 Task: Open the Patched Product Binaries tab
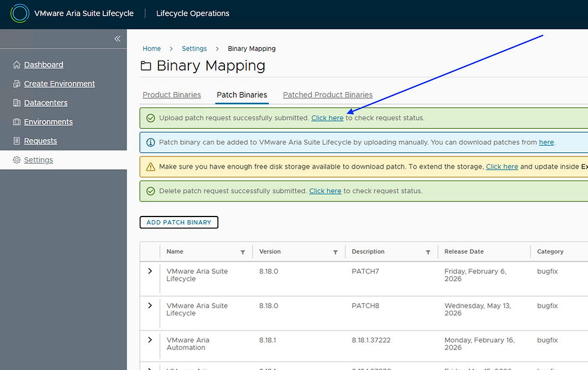click(328, 95)
